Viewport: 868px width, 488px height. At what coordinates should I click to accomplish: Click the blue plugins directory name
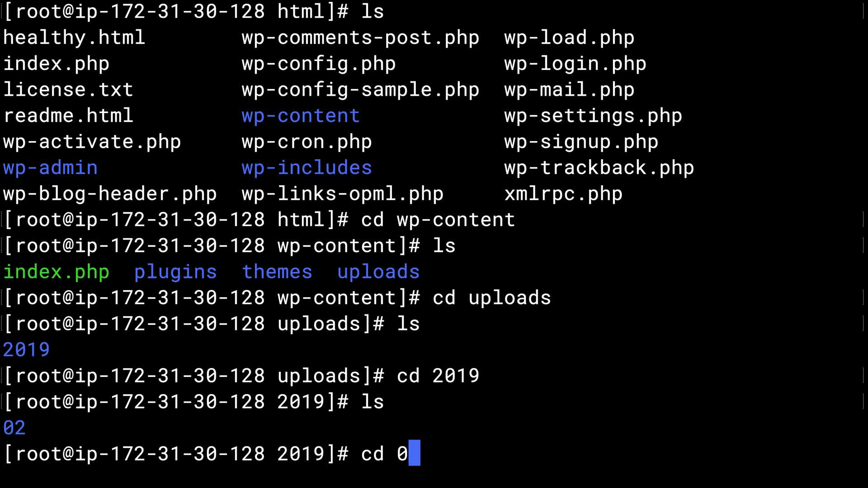(175, 272)
